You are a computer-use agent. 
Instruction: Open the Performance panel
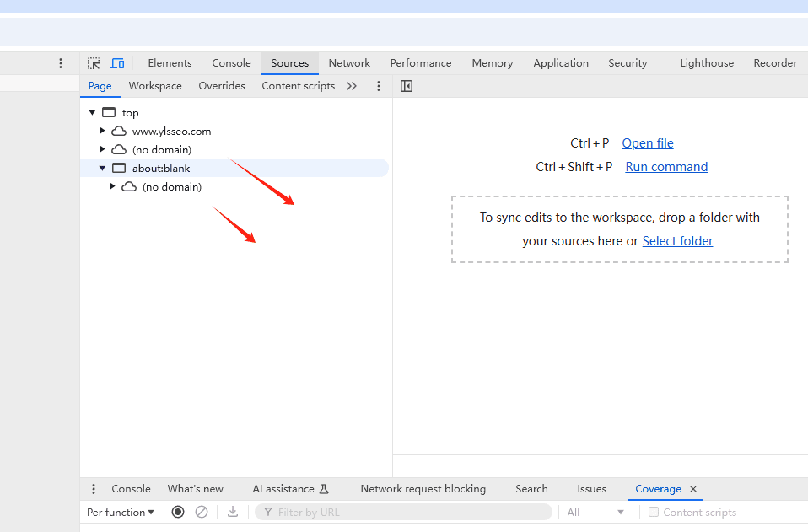(x=421, y=63)
